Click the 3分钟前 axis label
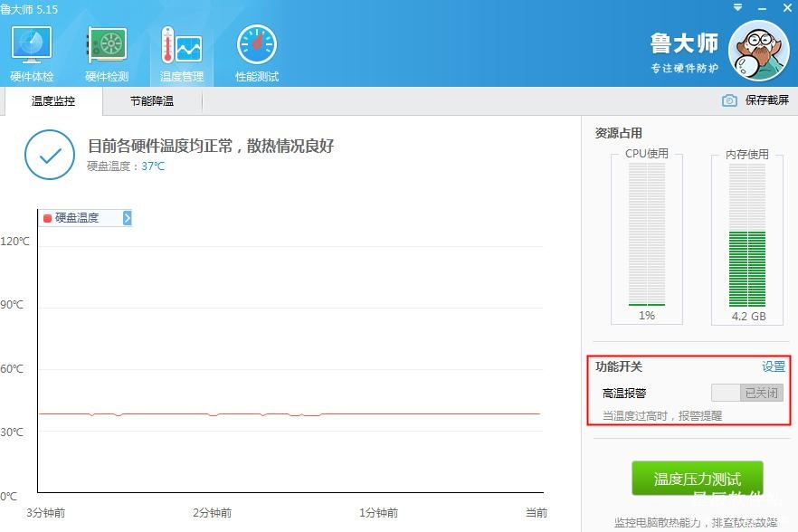The height and width of the screenshot is (532, 798). (46, 513)
